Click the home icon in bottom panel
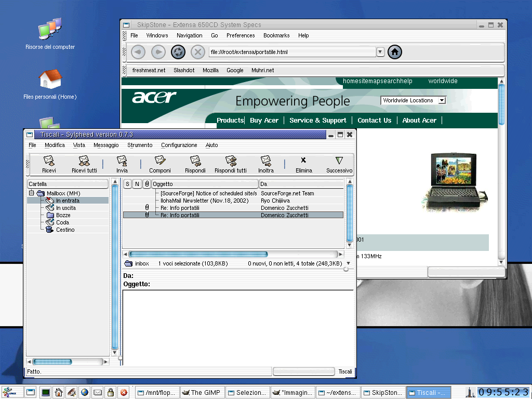Viewport: 532px width, 399px height. pos(59,393)
